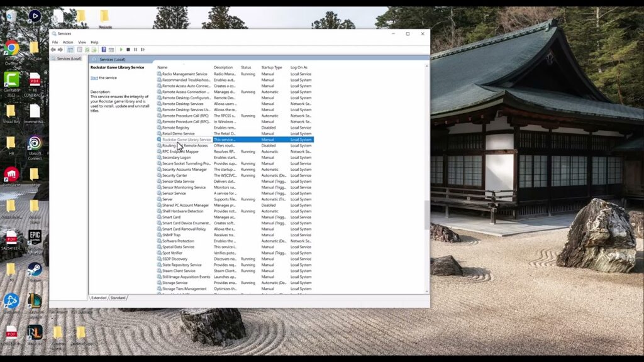This screenshot has width=644, height=362.
Task: Click the green Start Service play icon
Action: pos(121,50)
